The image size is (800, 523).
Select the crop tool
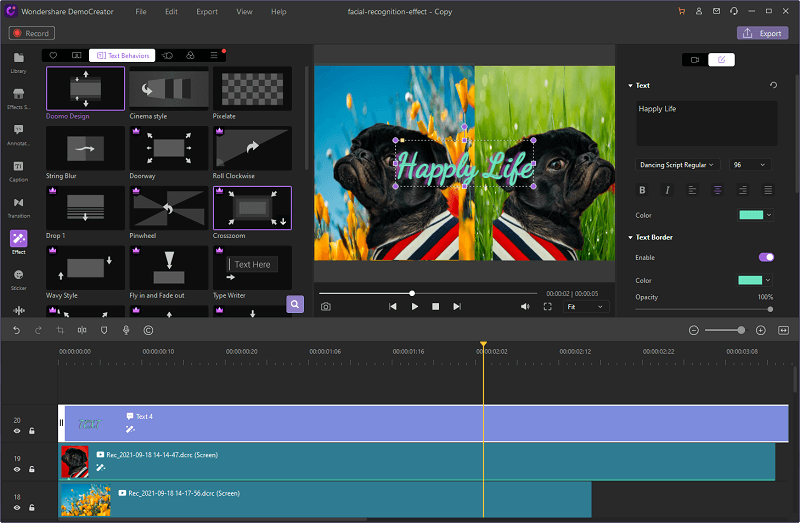pyautogui.click(x=60, y=330)
